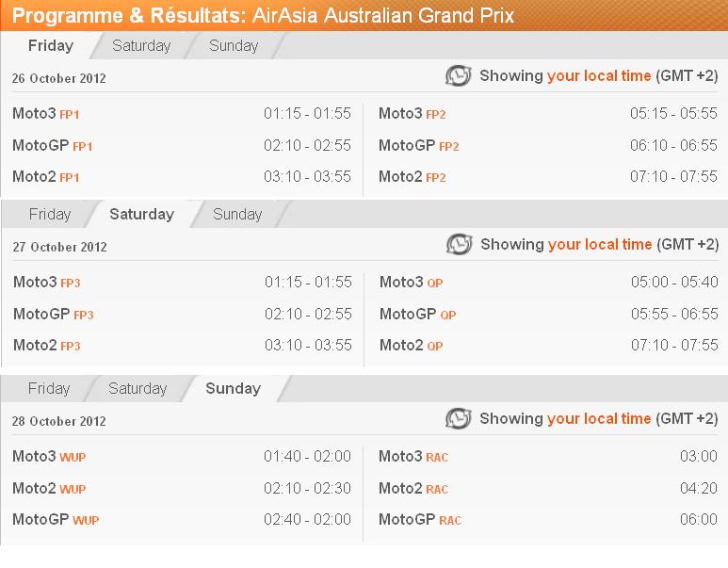The width and height of the screenshot is (728, 568).
Task: Select the Friday tab in the middle panel
Action: [50, 214]
